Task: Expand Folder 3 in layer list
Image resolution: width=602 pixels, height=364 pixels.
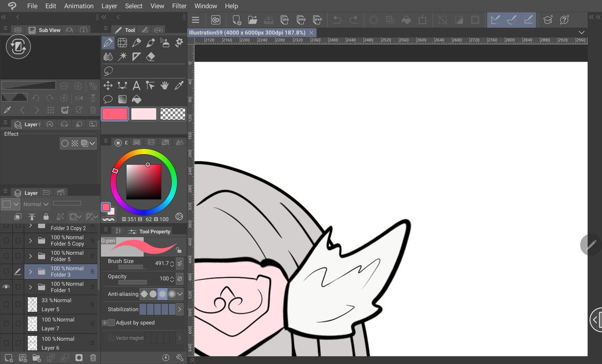Action: pos(30,272)
